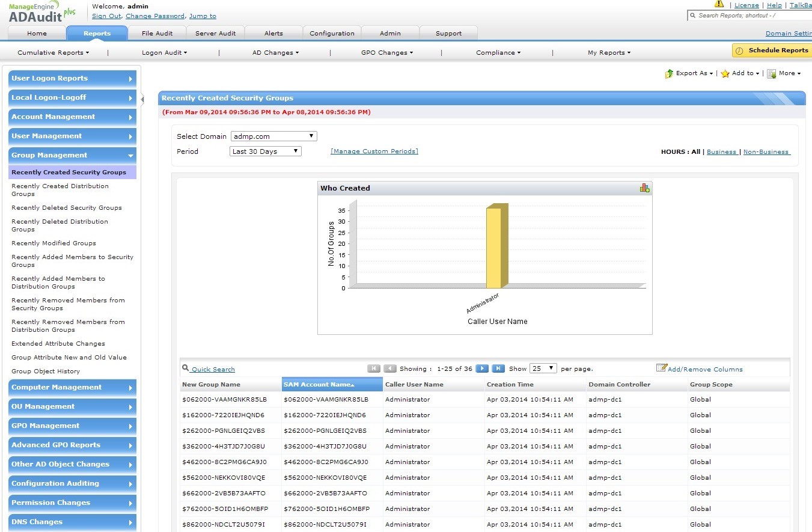Click the Add/Remove Columns notepad icon
This screenshot has width=812, height=532.
click(x=661, y=368)
